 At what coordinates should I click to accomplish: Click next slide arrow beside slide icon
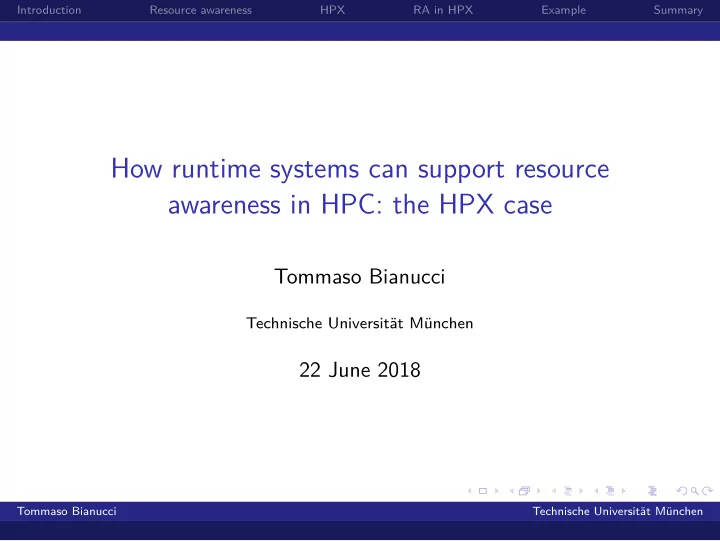[x=497, y=491]
